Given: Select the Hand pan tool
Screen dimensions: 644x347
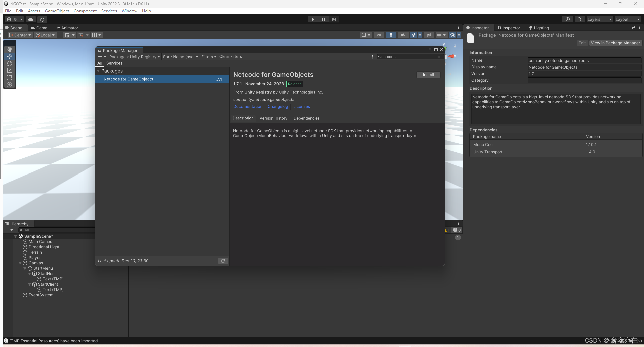Looking at the screenshot, I should pyautogui.click(x=10, y=49).
